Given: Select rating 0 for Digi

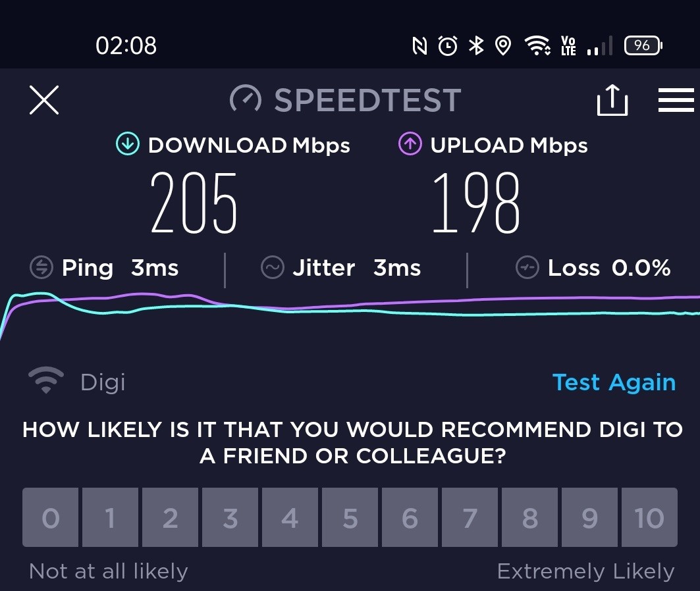Looking at the screenshot, I should tap(51, 517).
